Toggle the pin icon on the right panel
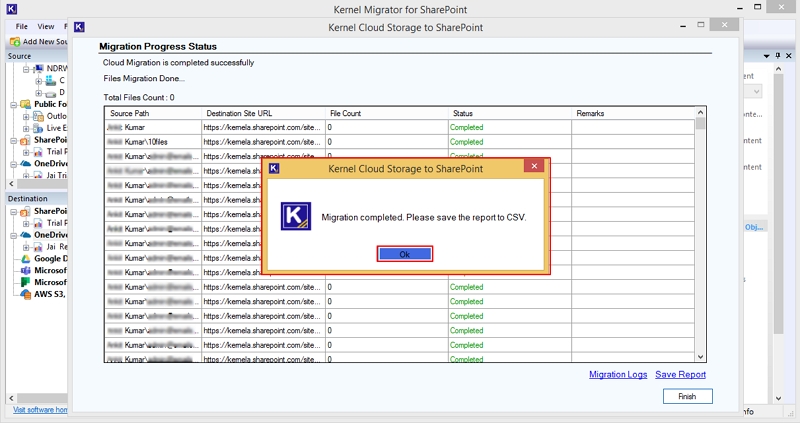The width and height of the screenshot is (800, 423). 778,56
